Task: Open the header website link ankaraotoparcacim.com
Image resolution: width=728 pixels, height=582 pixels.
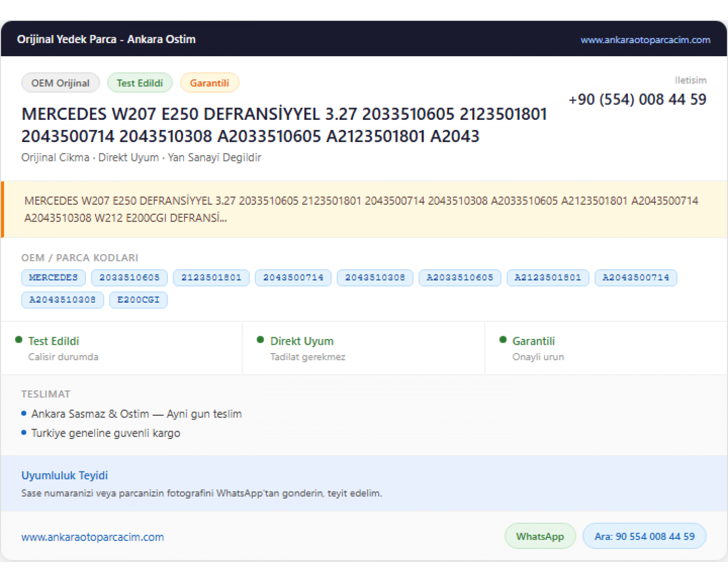Action: [645, 40]
